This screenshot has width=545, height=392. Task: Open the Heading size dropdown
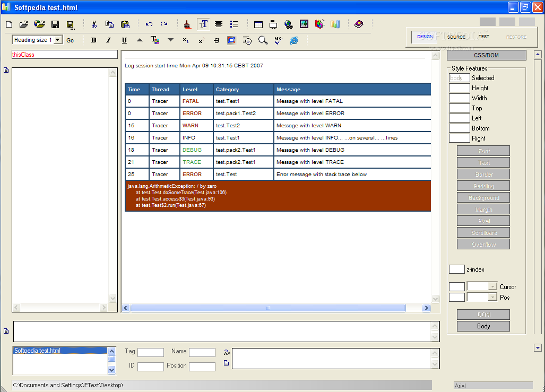(x=58, y=40)
